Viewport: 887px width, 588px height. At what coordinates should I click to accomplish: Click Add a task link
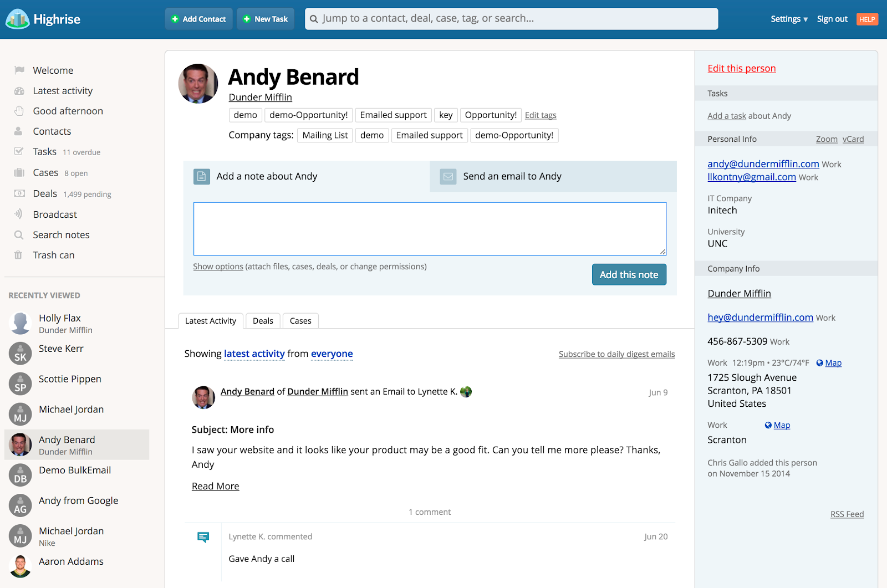(x=727, y=116)
